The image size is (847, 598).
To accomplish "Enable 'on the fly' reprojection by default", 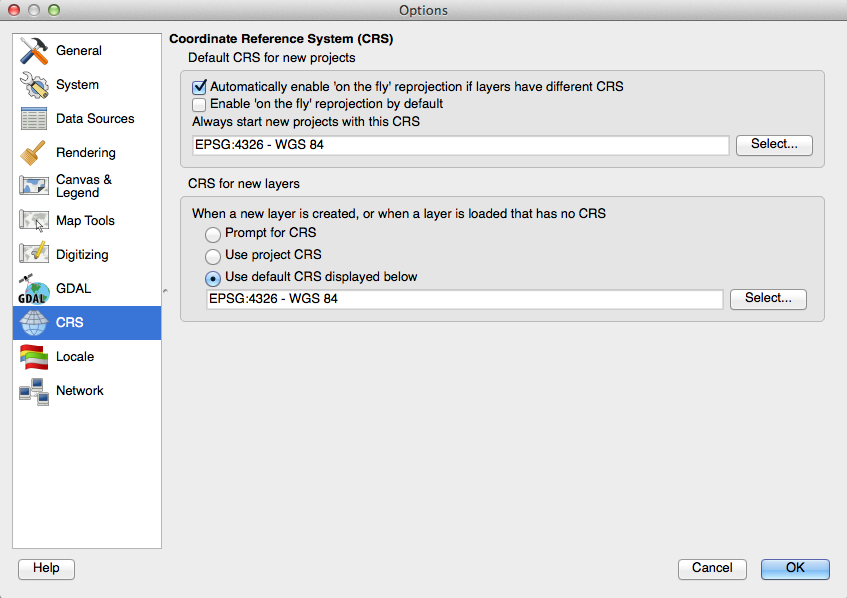I will coord(200,104).
